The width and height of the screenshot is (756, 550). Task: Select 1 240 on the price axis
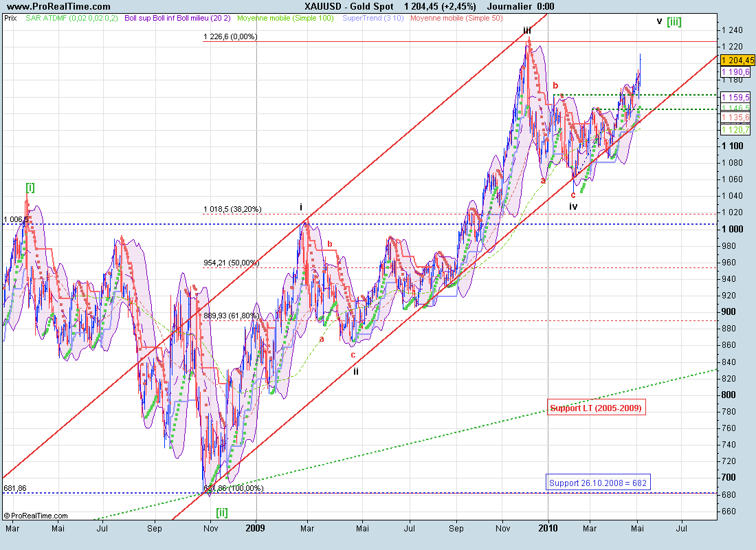pyautogui.click(x=732, y=30)
